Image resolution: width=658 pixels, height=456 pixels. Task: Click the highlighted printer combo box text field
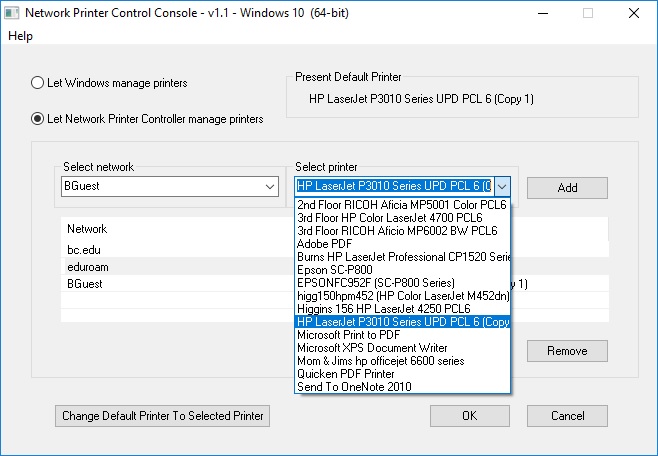[x=394, y=186]
